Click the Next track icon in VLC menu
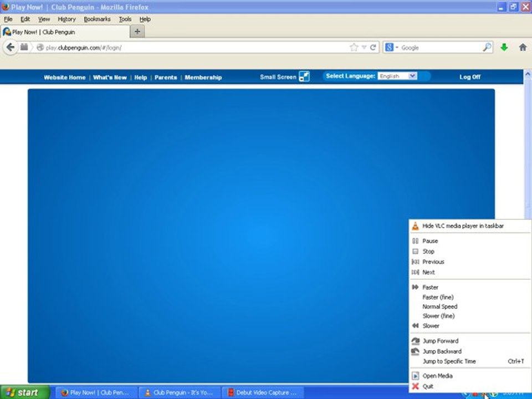The width and height of the screenshot is (532, 399). click(415, 272)
